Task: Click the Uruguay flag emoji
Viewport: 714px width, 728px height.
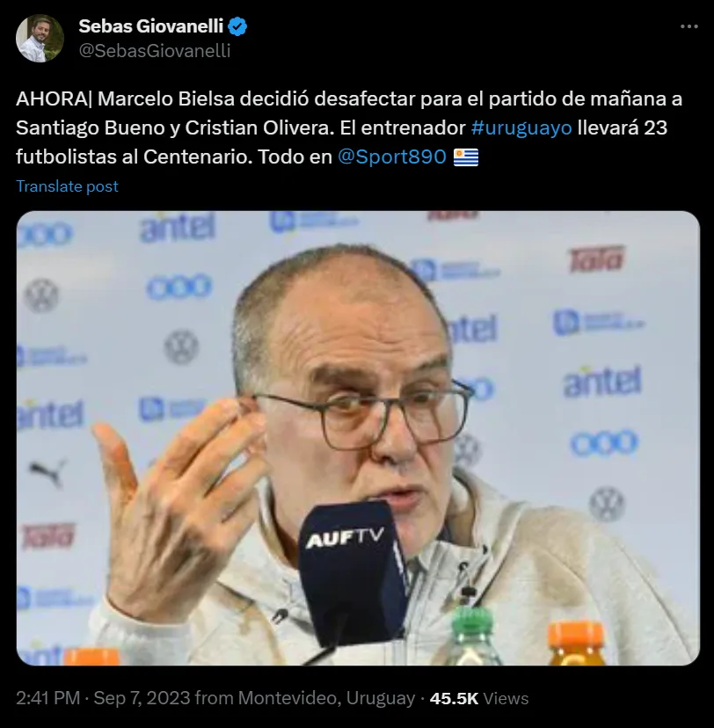Action: point(466,157)
